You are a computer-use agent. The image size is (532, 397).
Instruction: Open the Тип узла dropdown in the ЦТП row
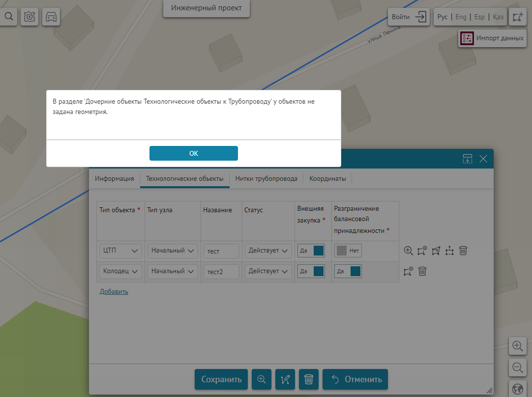(x=173, y=251)
